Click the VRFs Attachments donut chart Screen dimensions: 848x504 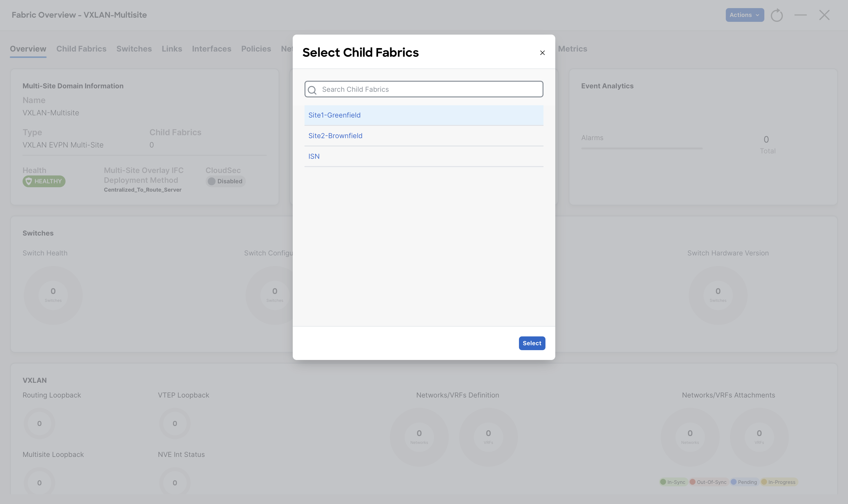click(x=759, y=437)
